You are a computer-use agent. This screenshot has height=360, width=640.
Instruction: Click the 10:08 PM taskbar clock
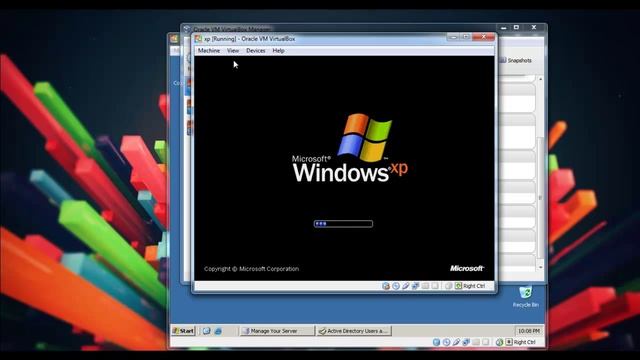[x=529, y=331]
